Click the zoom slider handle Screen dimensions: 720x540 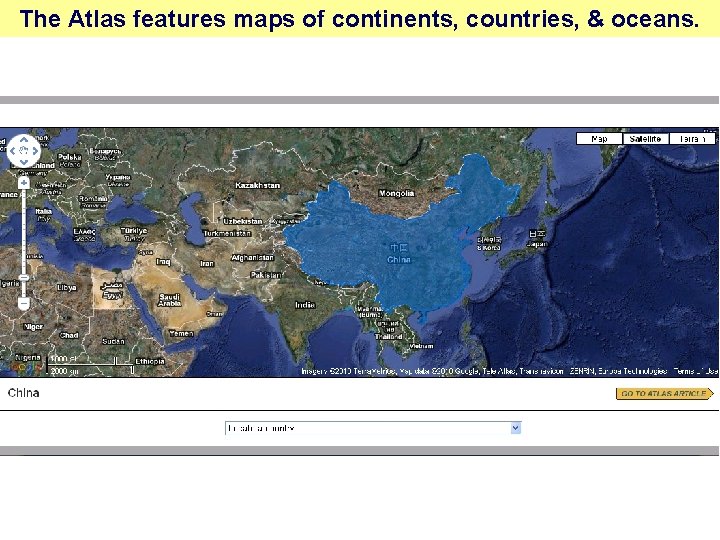pos(24,278)
